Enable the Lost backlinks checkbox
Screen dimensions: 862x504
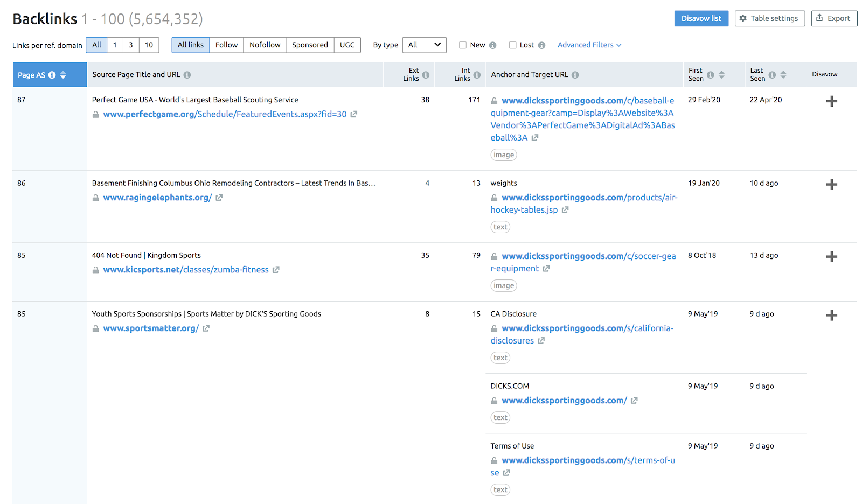[x=512, y=45]
